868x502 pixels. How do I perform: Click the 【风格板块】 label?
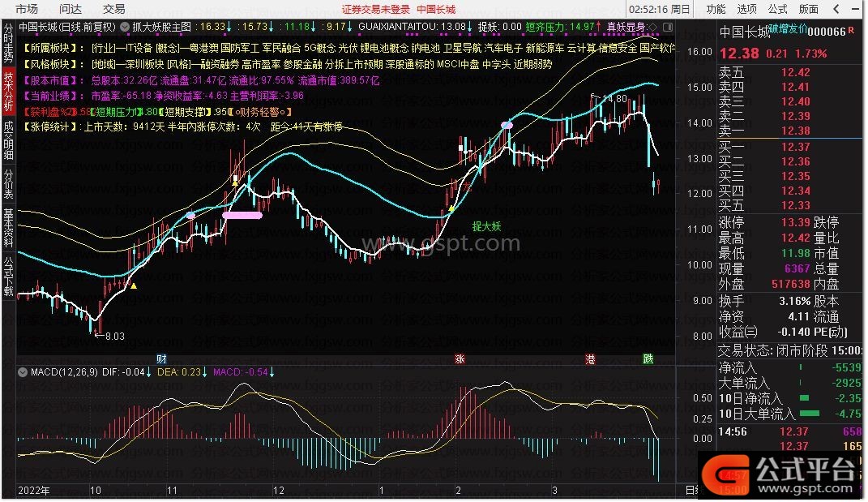tap(53, 64)
